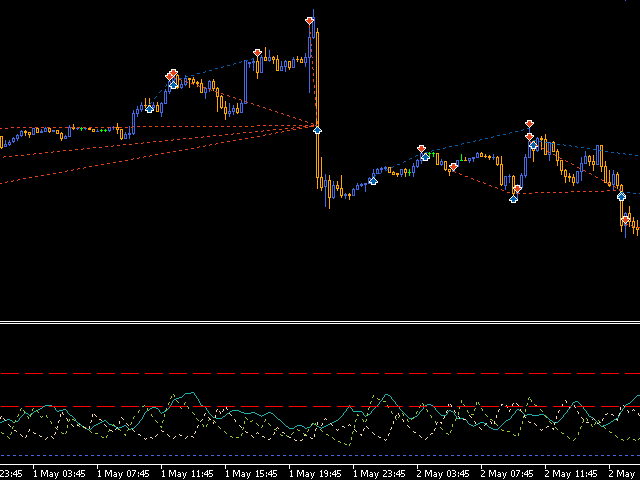Click the '2 May 11:45' time label
The height and width of the screenshot is (480, 640).
pyautogui.click(x=571, y=473)
